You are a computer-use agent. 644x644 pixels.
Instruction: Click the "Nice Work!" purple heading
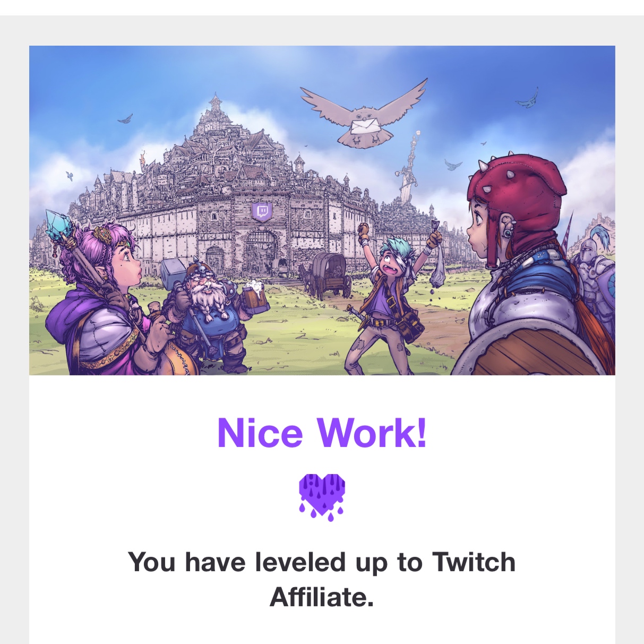tap(322, 433)
